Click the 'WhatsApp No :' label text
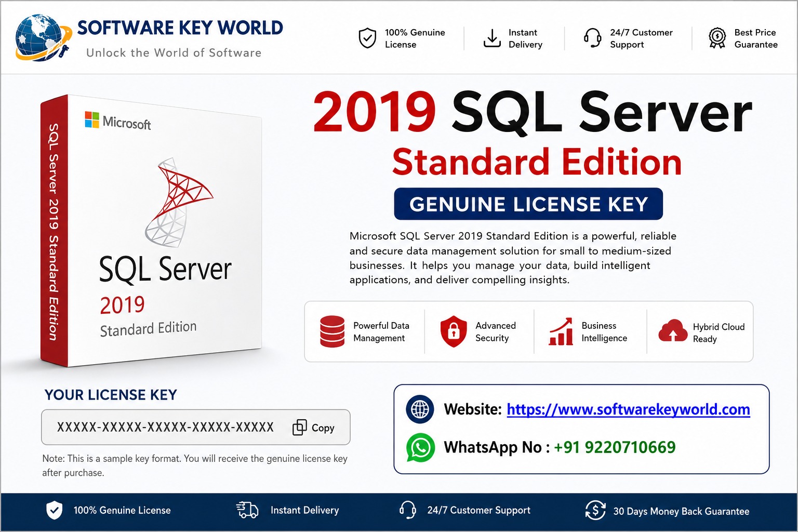This screenshot has width=798, height=532. 497,447
